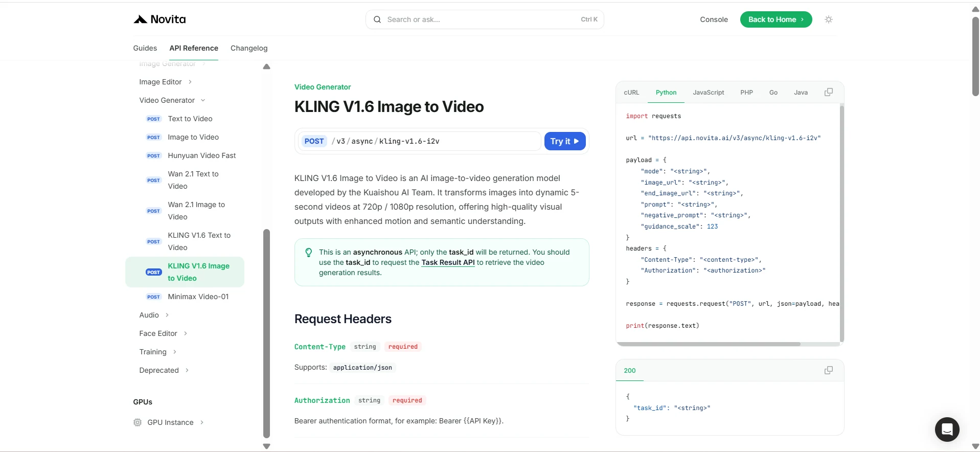Click POST badge beside Text to Video

point(153,119)
